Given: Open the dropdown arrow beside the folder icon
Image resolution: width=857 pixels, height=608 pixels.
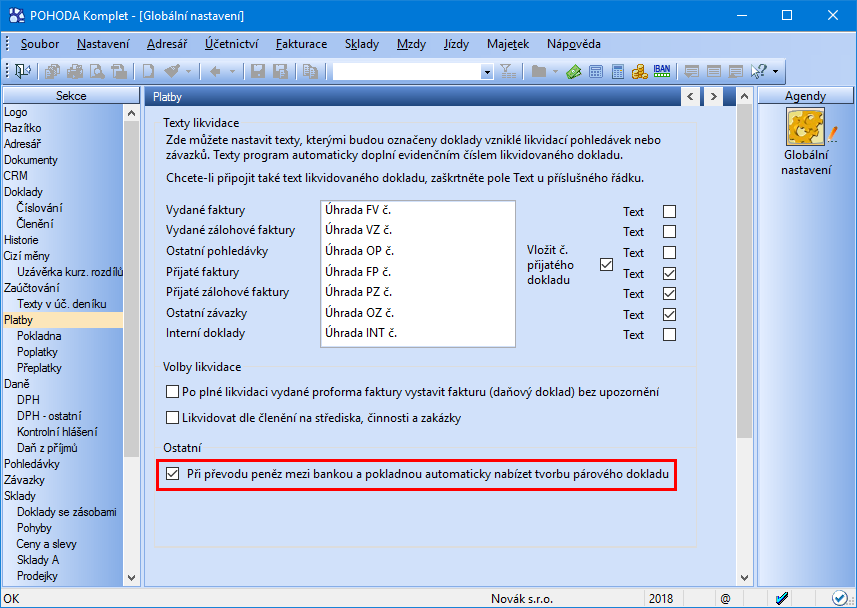Looking at the screenshot, I should tap(555, 72).
